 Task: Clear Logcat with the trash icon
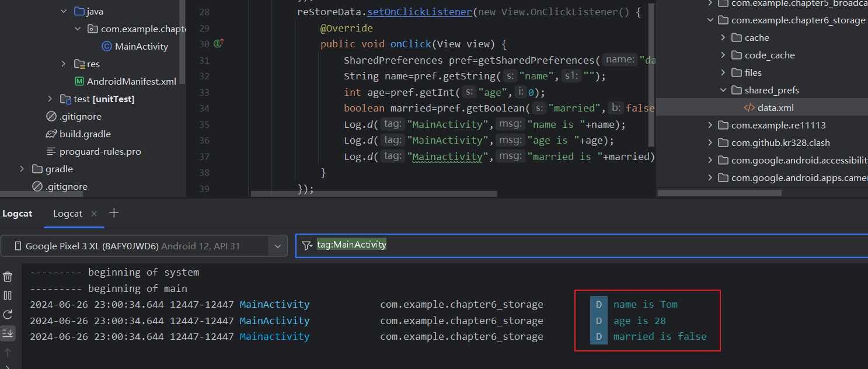[8, 277]
